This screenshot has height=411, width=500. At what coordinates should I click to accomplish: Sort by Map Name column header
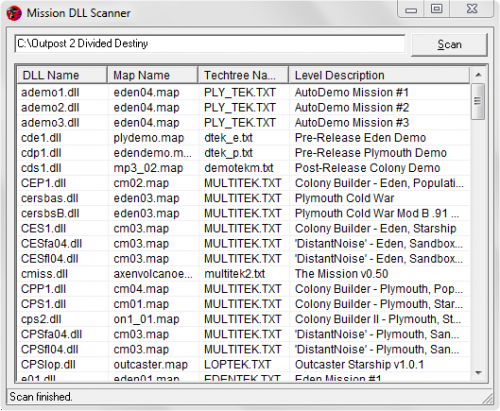point(153,75)
